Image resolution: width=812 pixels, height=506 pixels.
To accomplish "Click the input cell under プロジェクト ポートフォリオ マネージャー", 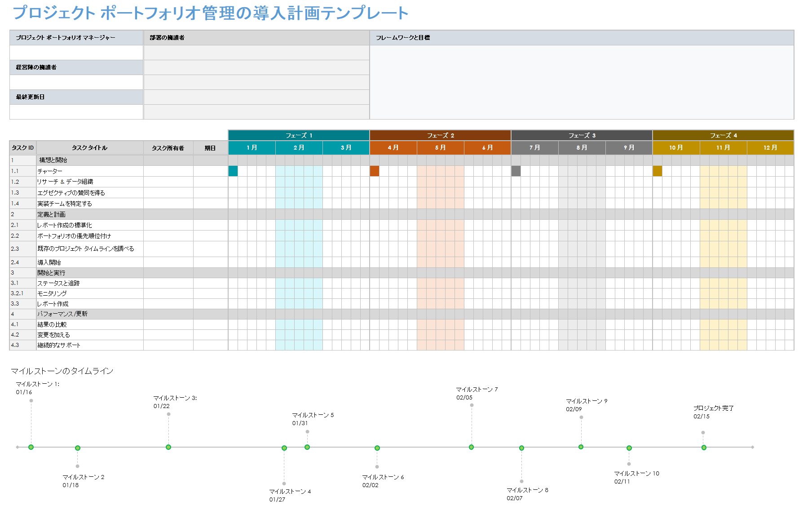I will pyautogui.click(x=76, y=53).
